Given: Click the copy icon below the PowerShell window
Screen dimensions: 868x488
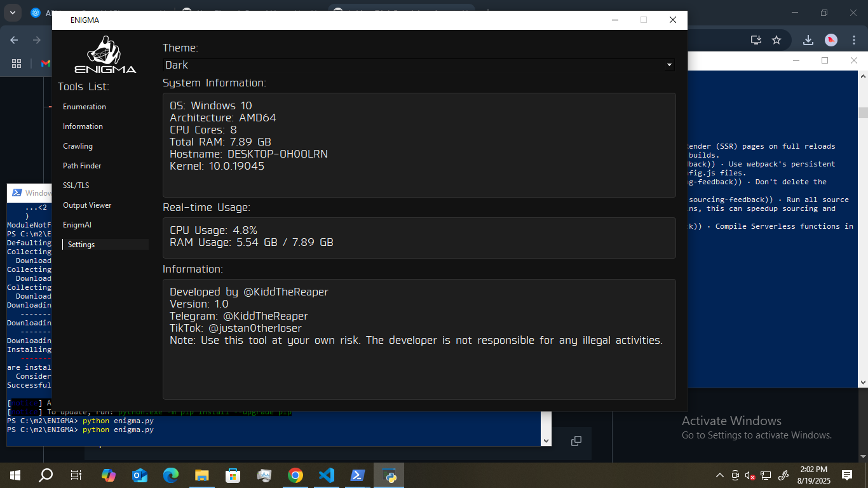Looking at the screenshot, I should (576, 441).
